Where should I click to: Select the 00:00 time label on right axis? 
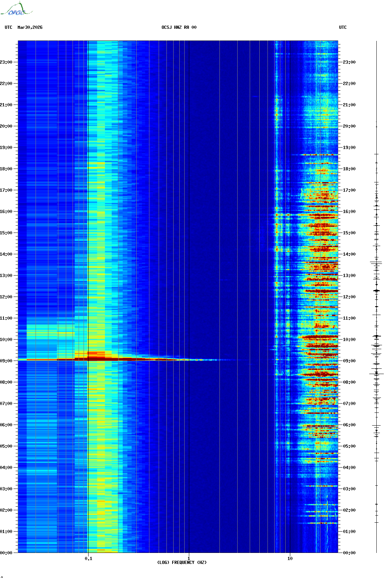click(349, 553)
